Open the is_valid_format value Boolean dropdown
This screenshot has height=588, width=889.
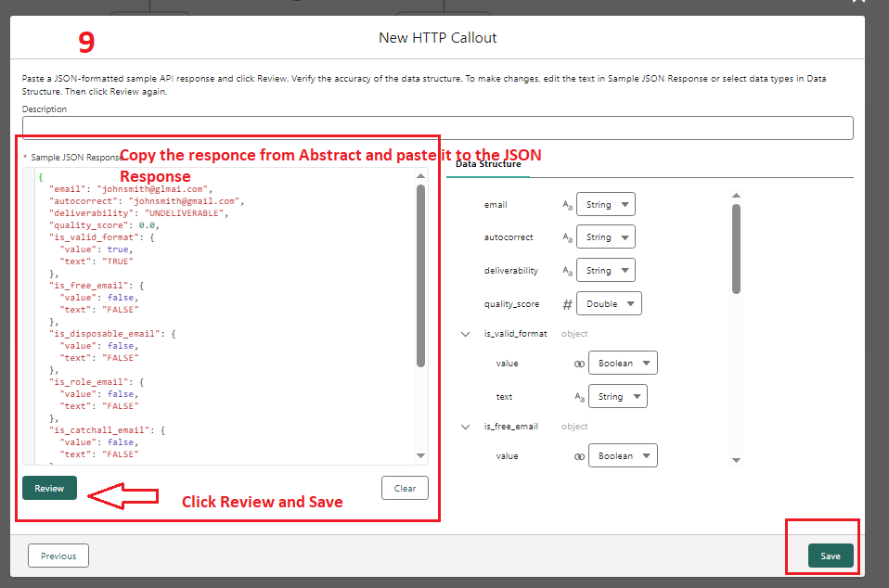click(x=623, y=363)
